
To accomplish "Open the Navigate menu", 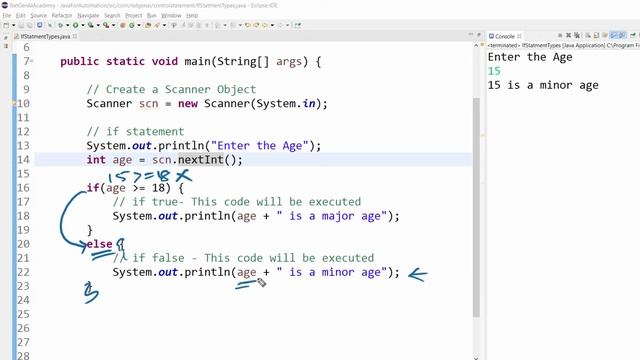I will coord(88,16).
